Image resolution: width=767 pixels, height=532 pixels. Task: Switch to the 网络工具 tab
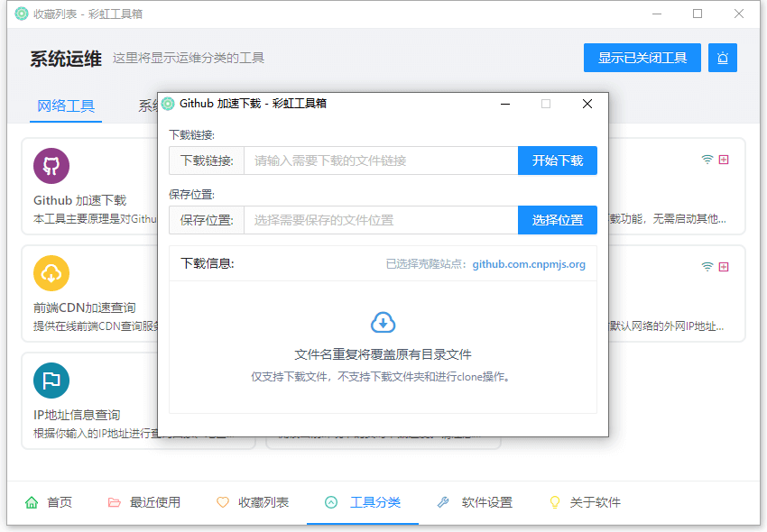[x=66, y=105]
